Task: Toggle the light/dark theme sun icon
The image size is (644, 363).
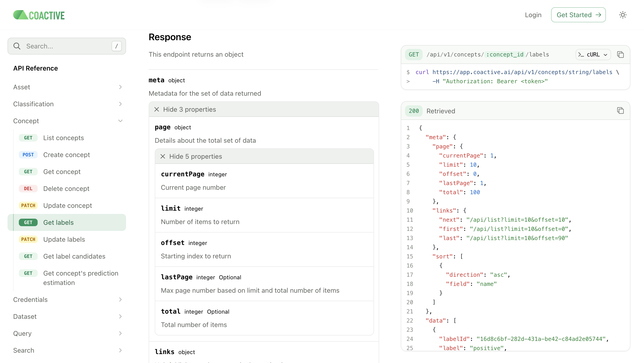Action: pos(623,15)
